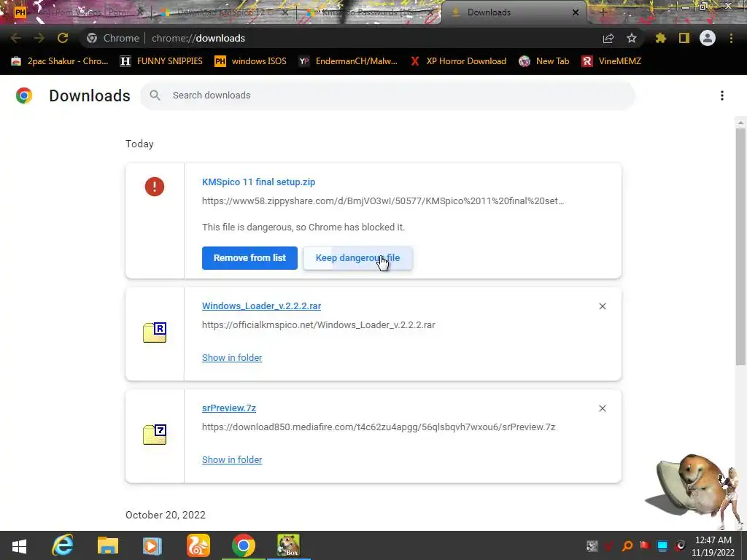This screenshot has width=747, height=560.
Task: Open the 2pac Shakur bookmark
Action: point(60,61)
